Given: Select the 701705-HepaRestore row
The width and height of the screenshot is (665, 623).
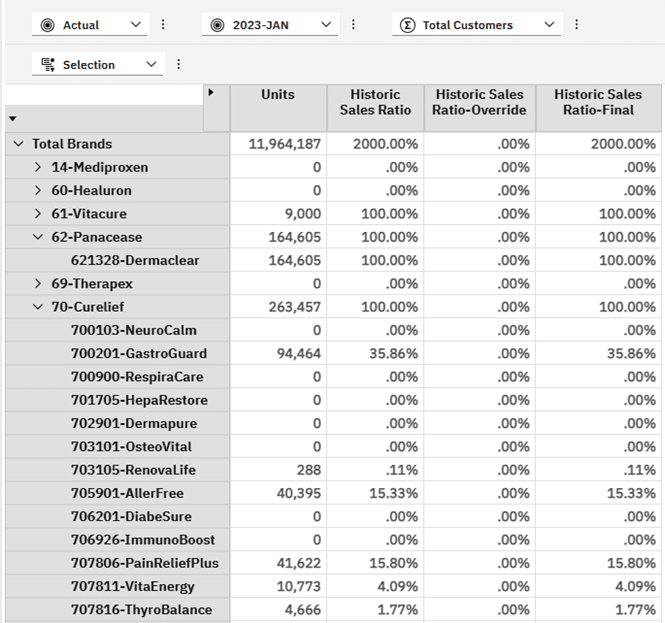Looking at the screenshot, I should 117,400.
